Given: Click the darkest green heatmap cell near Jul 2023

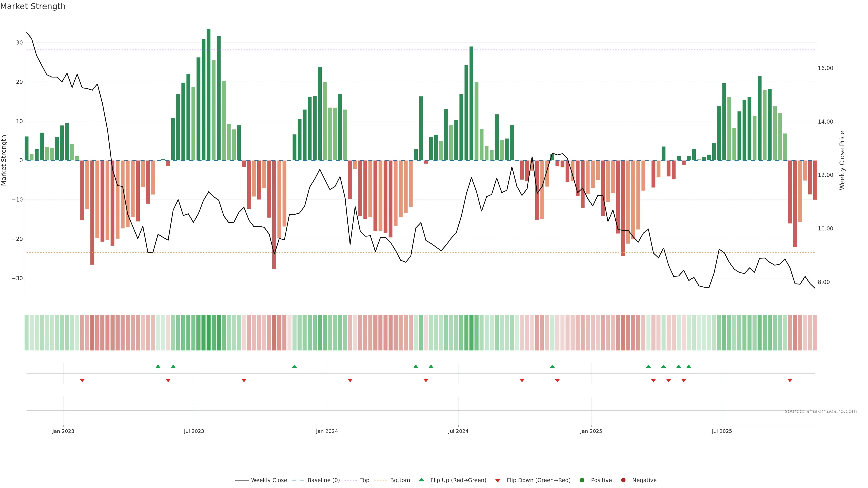Looking at the screenshot, I should [x=209, y=332].
